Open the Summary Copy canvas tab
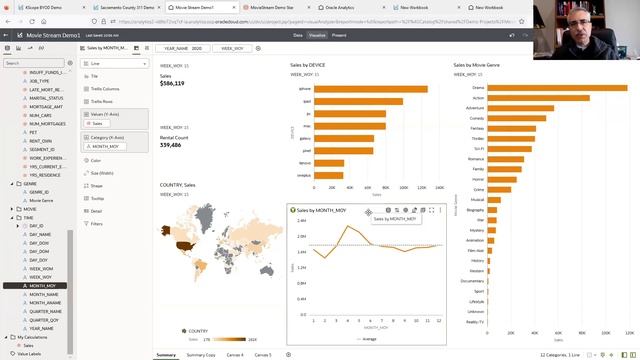The height and width of the screenshot is (360, 640). (x=201, y=355)
